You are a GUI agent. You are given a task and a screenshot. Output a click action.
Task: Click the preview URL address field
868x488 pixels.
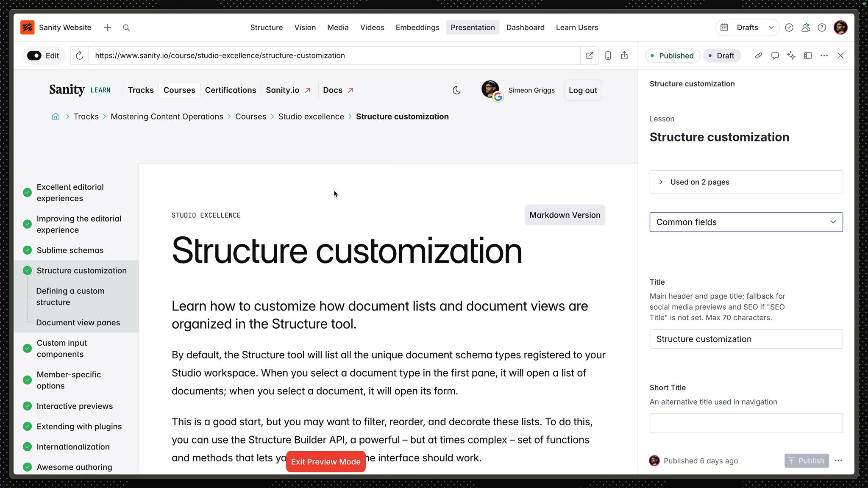pos(334,55)
